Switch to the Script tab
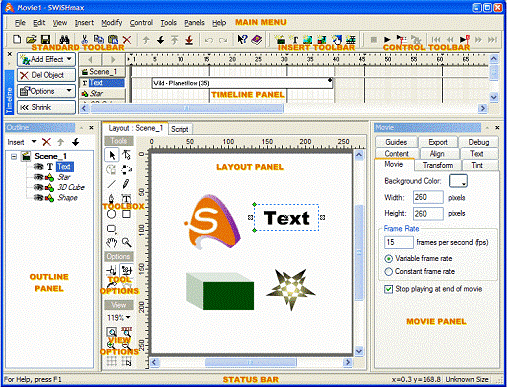 coord(180,129)
